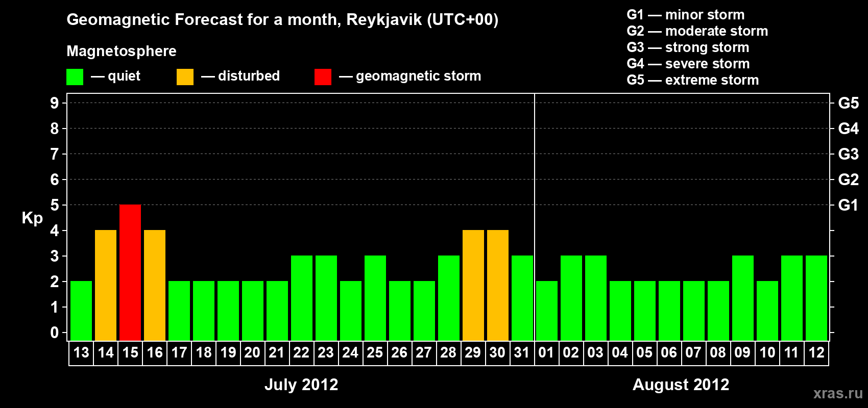Select the red storm bar for July 15
This screenshot has height=408, width=868.
[130, 273]
